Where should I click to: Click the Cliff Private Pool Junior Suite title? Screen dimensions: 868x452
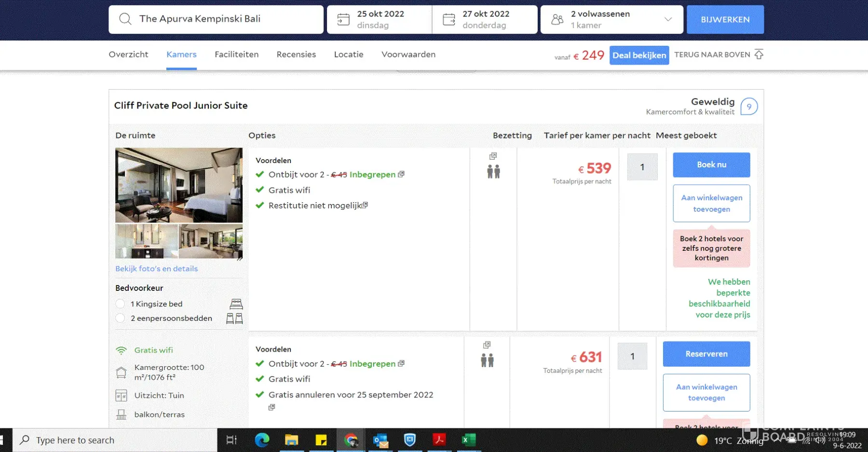[x=181, y=106]
